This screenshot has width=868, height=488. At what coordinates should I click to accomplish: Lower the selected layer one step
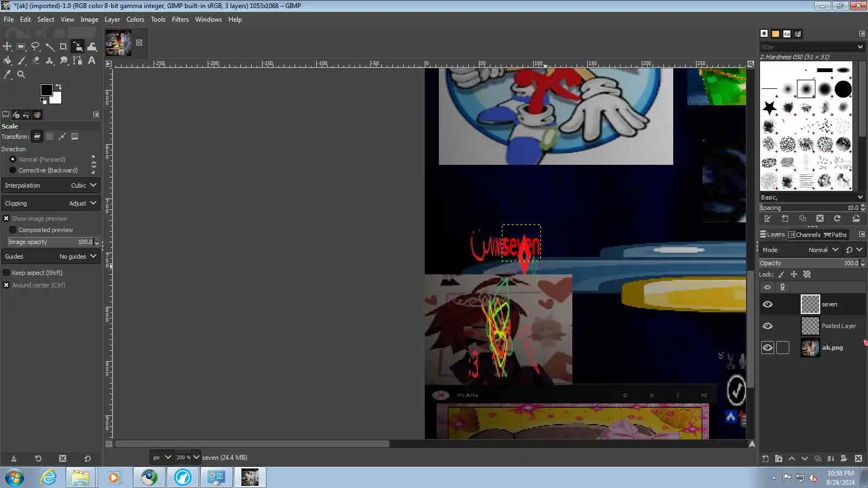[805, 459]
